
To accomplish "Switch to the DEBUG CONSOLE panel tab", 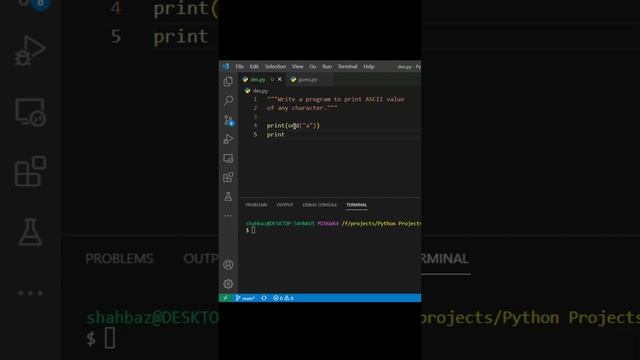I will click(x=320, y=205).
